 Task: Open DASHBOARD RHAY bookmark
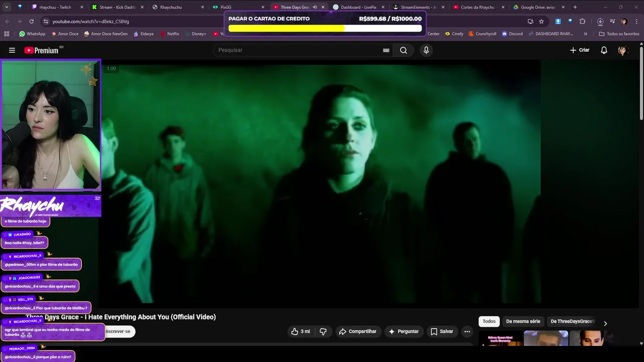[x=550, y=34]
